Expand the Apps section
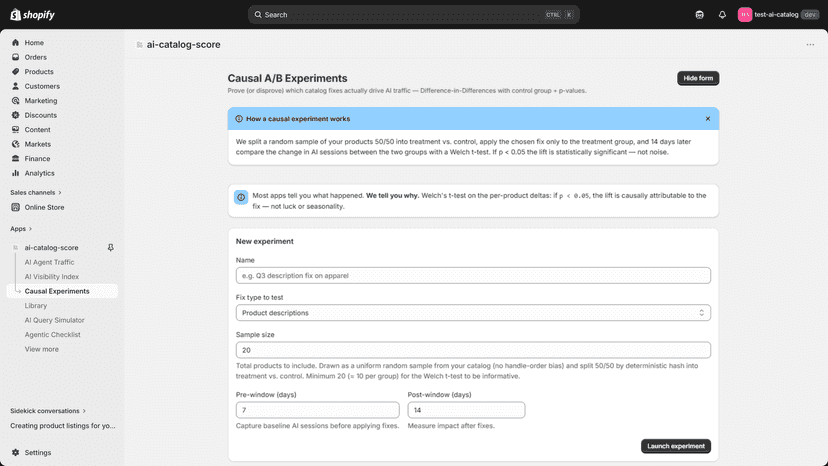This screenshot has width=828, height=466. click(21, 229)
